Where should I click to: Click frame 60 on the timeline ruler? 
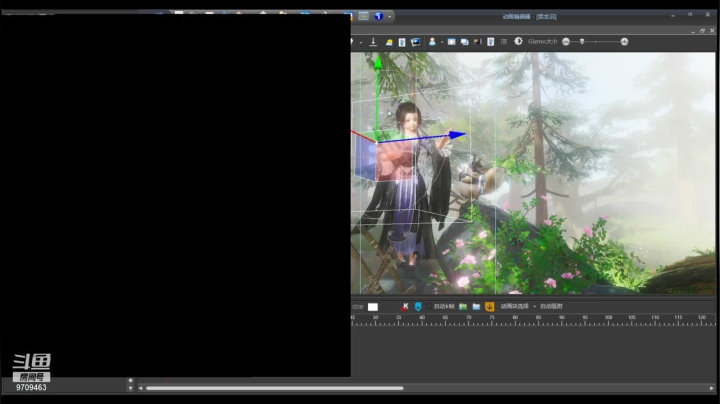pyautogui.click(x=422, y=320)
